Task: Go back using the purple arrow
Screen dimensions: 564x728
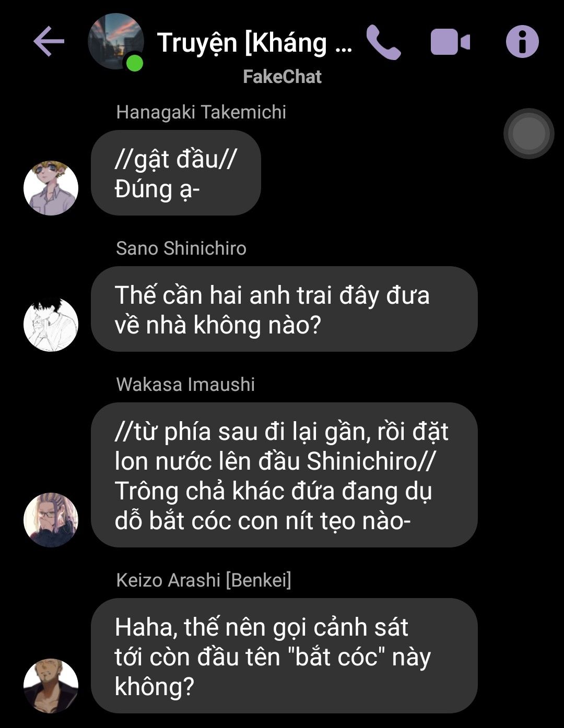Action: click(x=49, y=42)
